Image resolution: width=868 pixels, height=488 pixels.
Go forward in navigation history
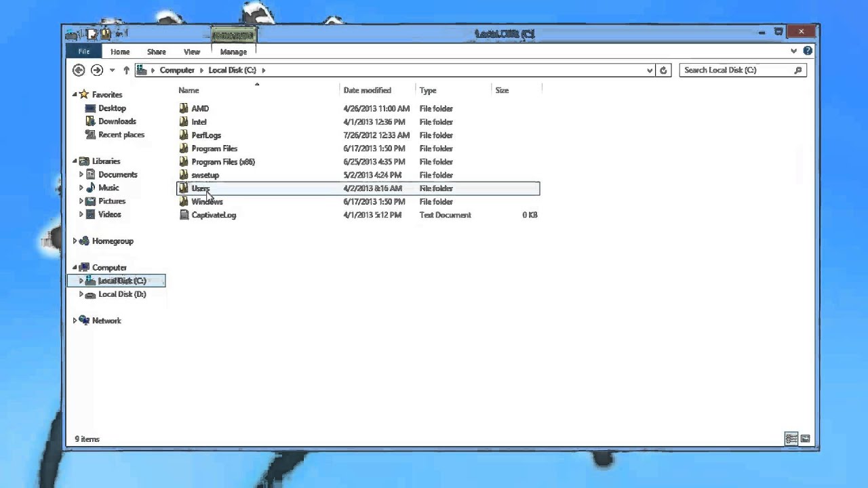click(x=96, y=70)
